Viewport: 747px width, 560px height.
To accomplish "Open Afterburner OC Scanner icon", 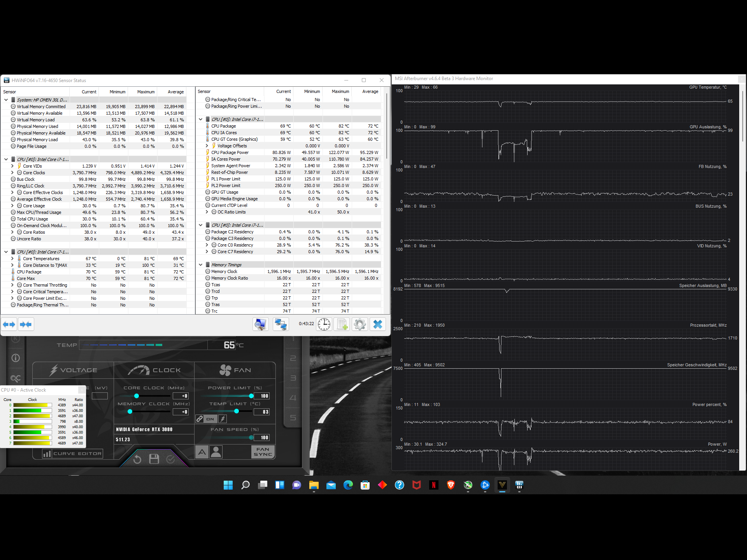I will click(16, 378).
